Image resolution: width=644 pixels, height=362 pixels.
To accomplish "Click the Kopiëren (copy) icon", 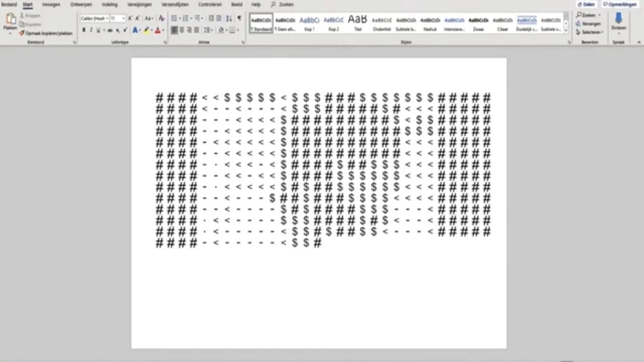I will tap(22, 24).
